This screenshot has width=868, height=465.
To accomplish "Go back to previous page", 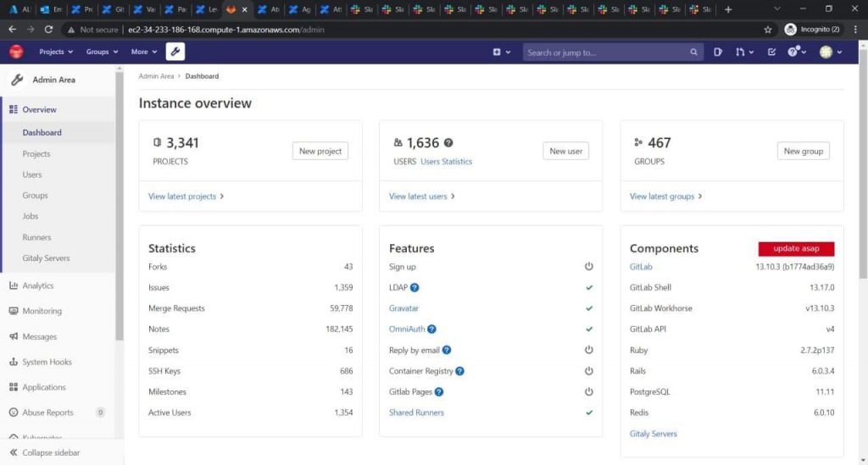I will click(12, 30).
